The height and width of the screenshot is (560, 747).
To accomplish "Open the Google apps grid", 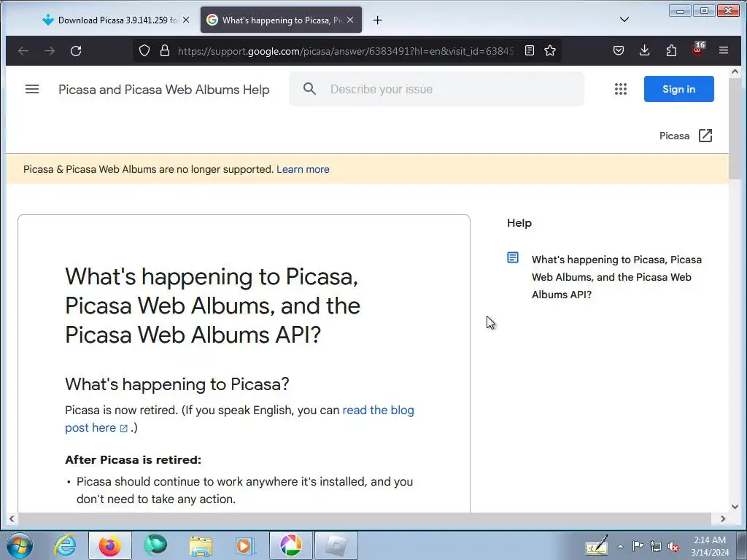I will (x=620, y=89).
